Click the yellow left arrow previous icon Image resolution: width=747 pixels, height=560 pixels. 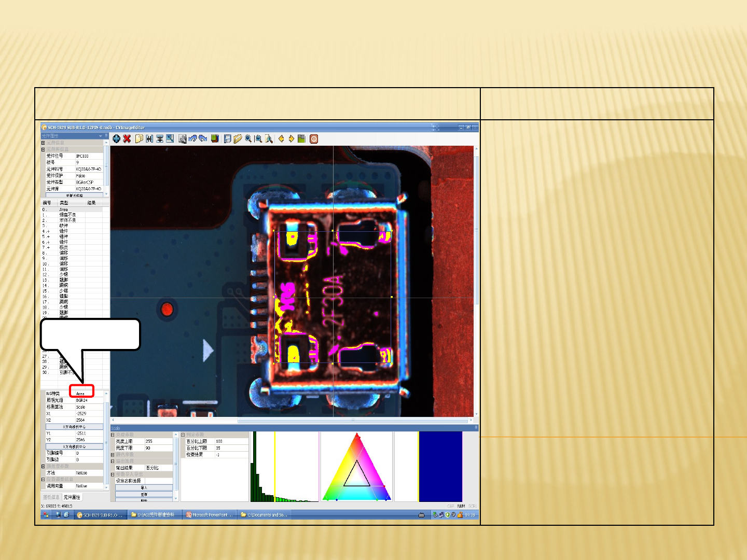tap(281, 139)
